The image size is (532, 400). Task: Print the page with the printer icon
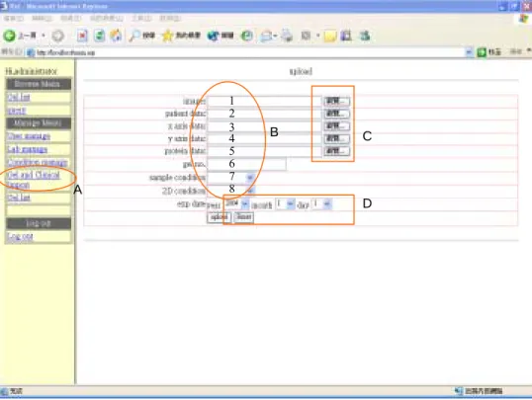pos(287,36)
